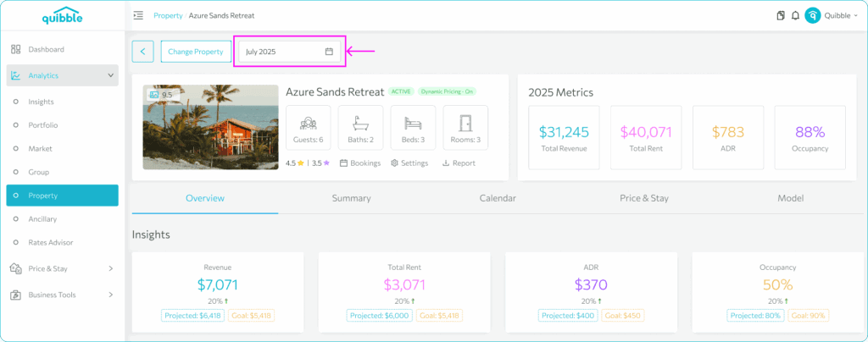Click the Change Property button

(196, 52)
